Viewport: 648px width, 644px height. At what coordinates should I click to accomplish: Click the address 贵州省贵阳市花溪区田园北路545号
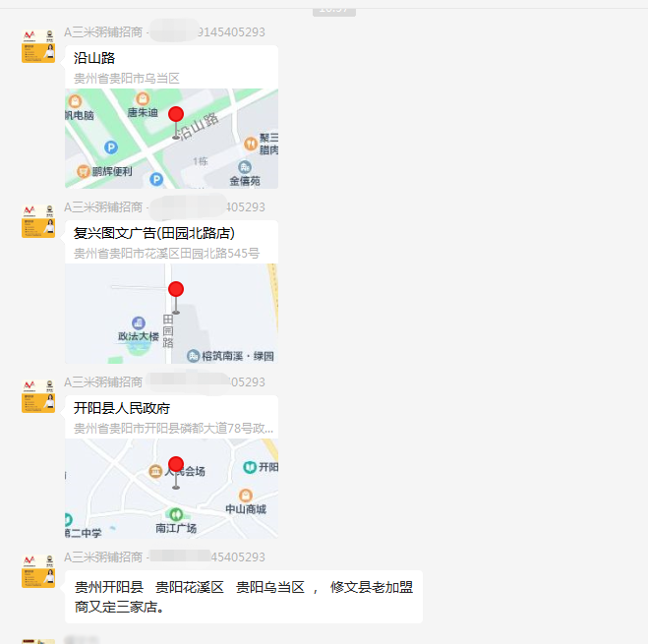pos(166,253)
